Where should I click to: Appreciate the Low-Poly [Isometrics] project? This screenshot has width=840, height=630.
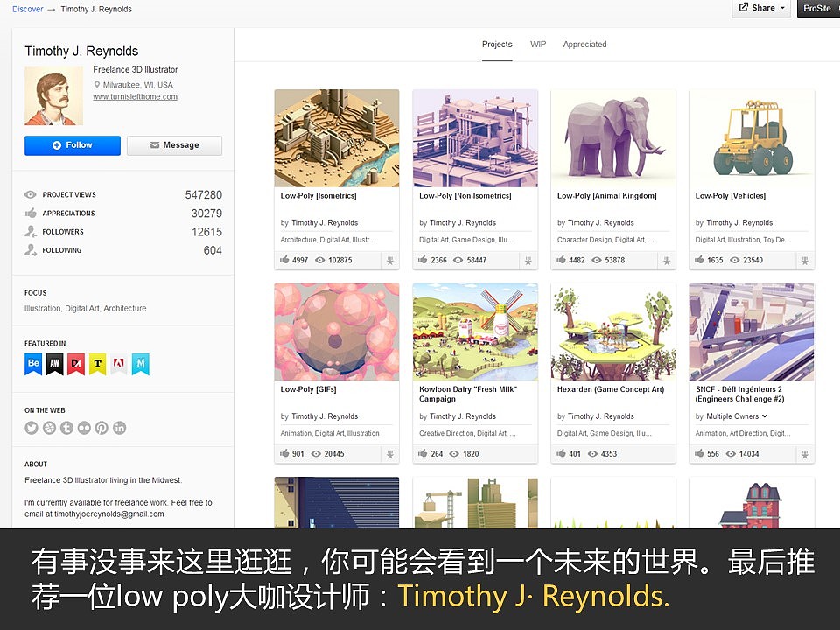pos(287,260)
